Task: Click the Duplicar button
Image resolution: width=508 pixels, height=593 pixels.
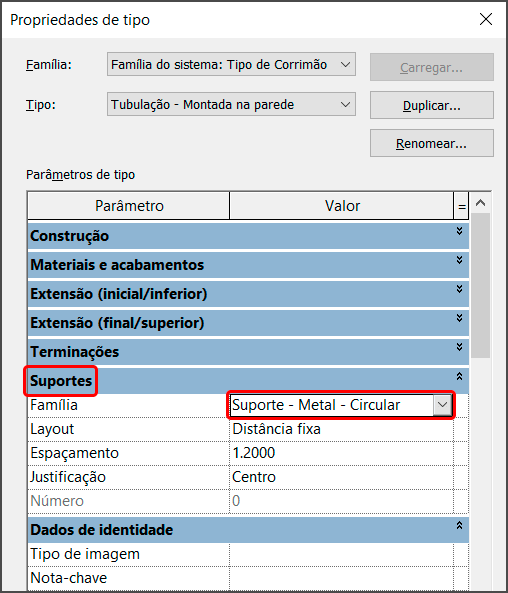Action: [432, 105]
